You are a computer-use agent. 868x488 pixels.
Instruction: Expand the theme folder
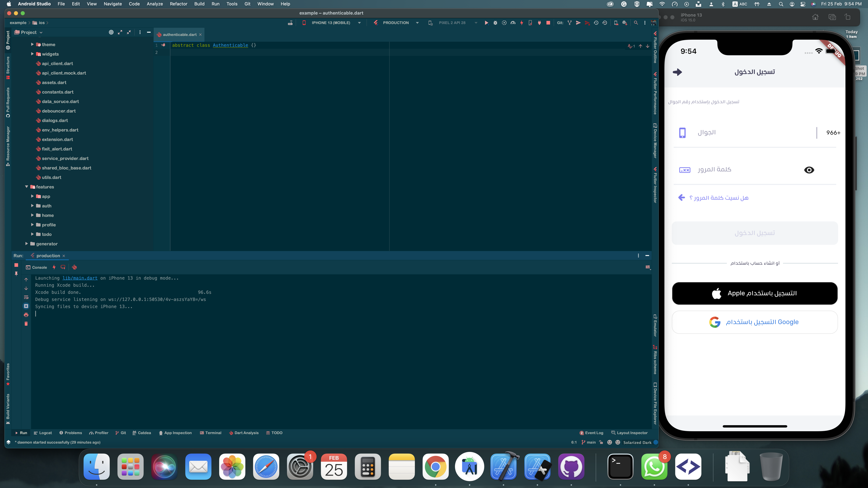point(32,44)
